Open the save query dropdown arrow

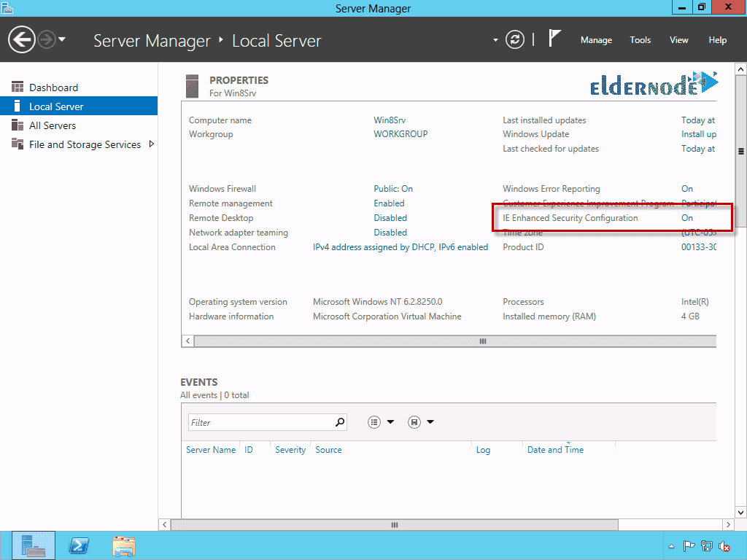pos(430,422)
